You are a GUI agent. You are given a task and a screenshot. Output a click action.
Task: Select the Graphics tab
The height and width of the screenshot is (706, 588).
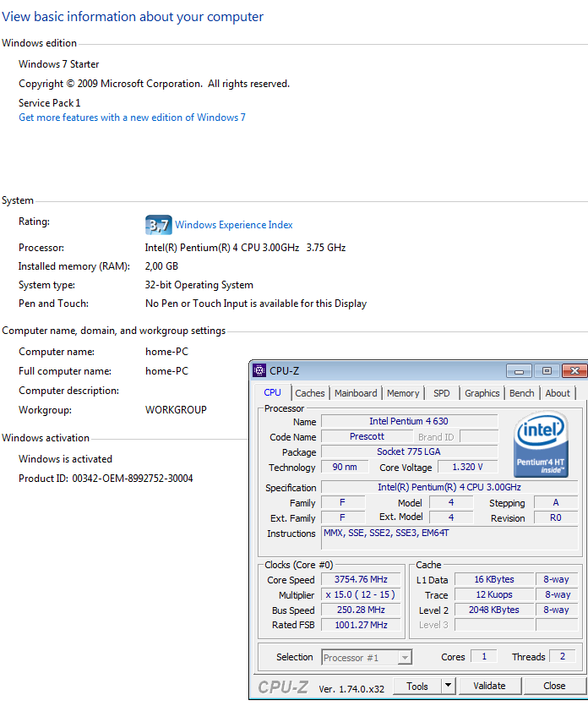482,393
